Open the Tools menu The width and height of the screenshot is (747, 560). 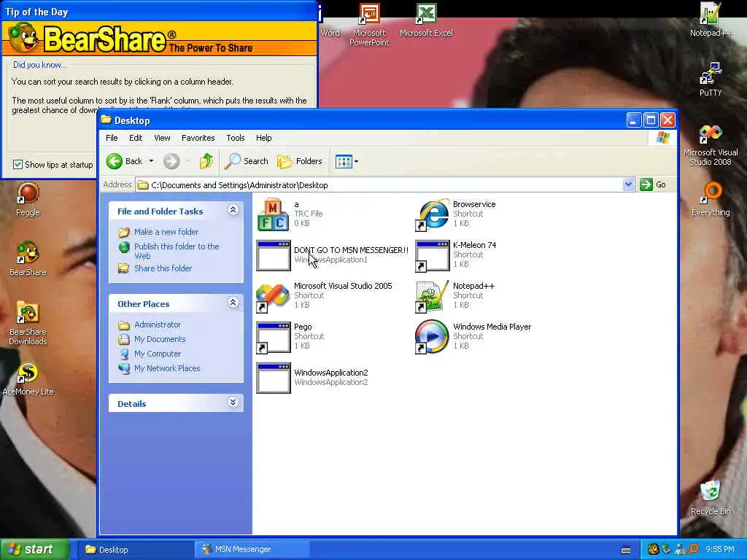(x=236, y=138)
